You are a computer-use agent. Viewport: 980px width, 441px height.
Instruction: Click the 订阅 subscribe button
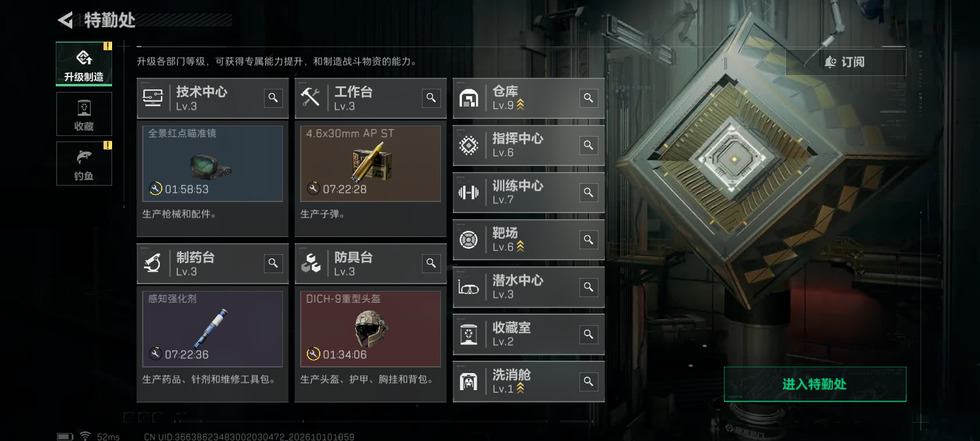coord(845,62)
